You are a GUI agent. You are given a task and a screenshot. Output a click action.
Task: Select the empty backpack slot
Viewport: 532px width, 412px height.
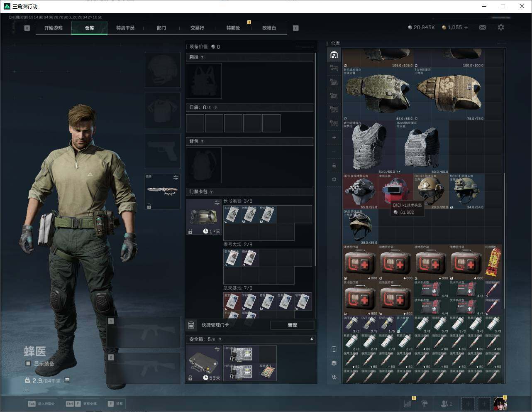204,165
